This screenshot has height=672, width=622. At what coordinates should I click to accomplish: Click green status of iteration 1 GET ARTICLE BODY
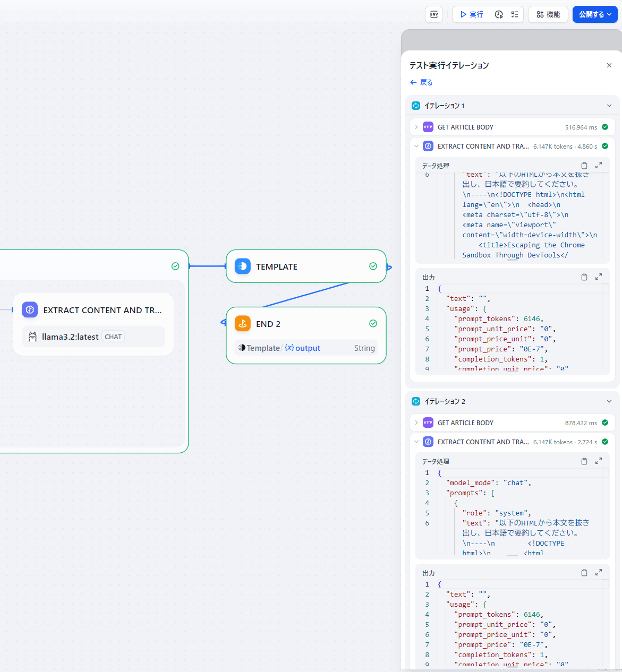[605, 127]
